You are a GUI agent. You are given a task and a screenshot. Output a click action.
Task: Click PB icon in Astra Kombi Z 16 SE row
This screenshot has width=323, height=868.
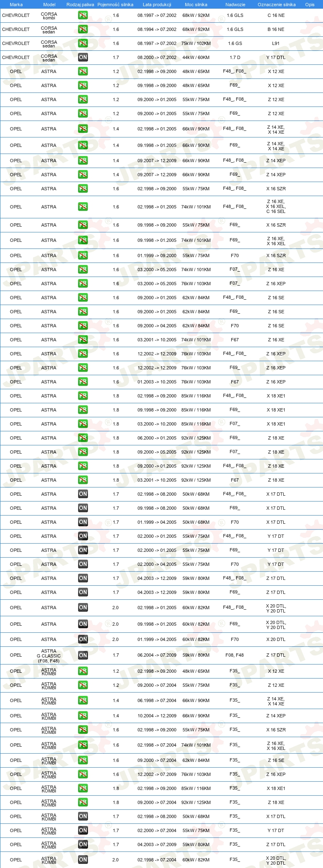[83, 760]
